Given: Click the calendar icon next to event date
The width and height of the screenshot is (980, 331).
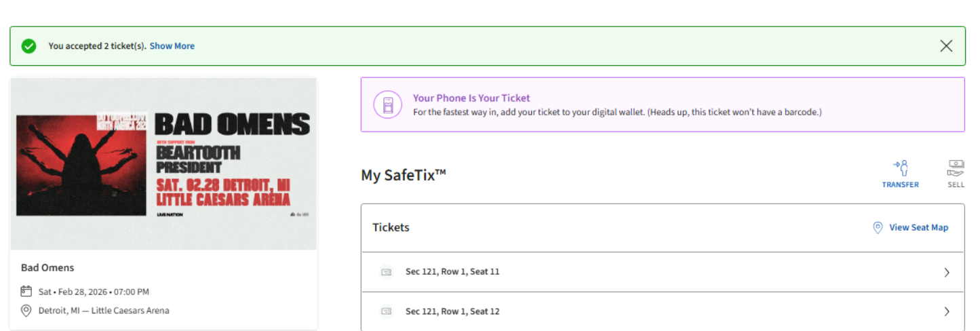Looking at the screenshot, I should pos(26,292).
